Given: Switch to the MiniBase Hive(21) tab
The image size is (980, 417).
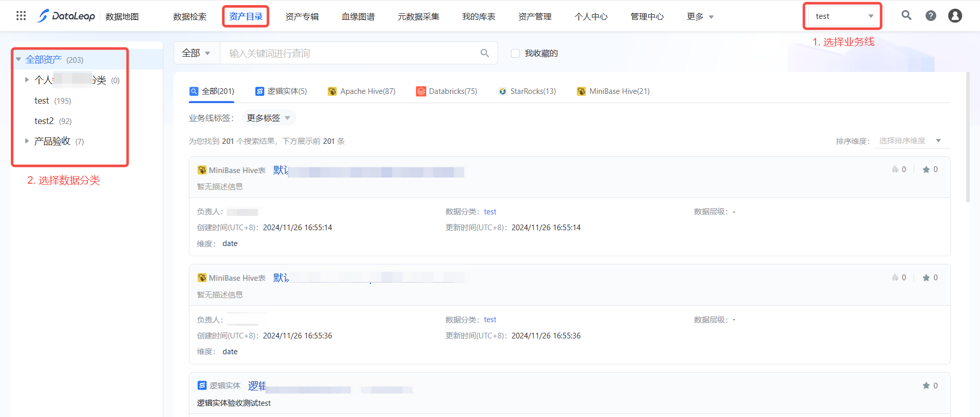Looking at the screenshot, I should (x=614, y=91).
